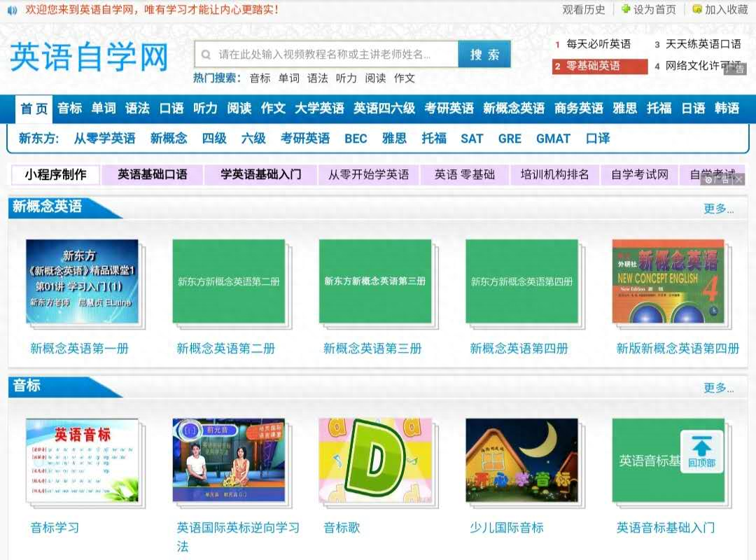Open 每天必听英语 ranked link
Screen dimensions: 756x560
click(x=598, y=44)
